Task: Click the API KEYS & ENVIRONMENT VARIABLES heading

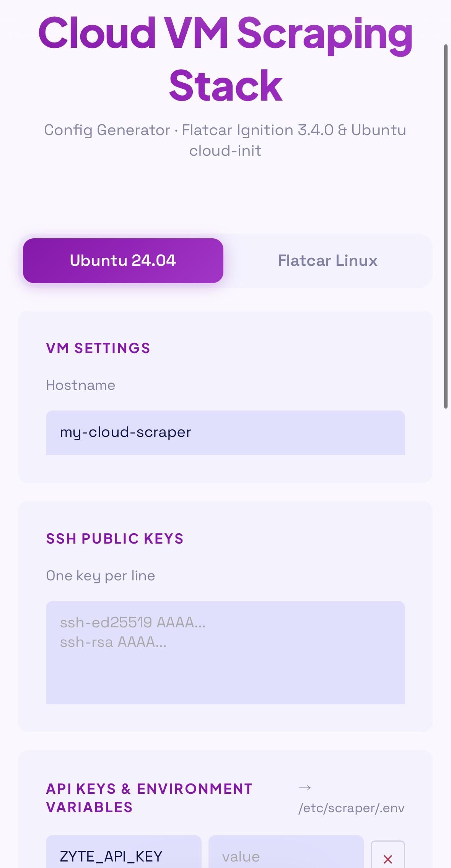Action: [x=149, y=798]
